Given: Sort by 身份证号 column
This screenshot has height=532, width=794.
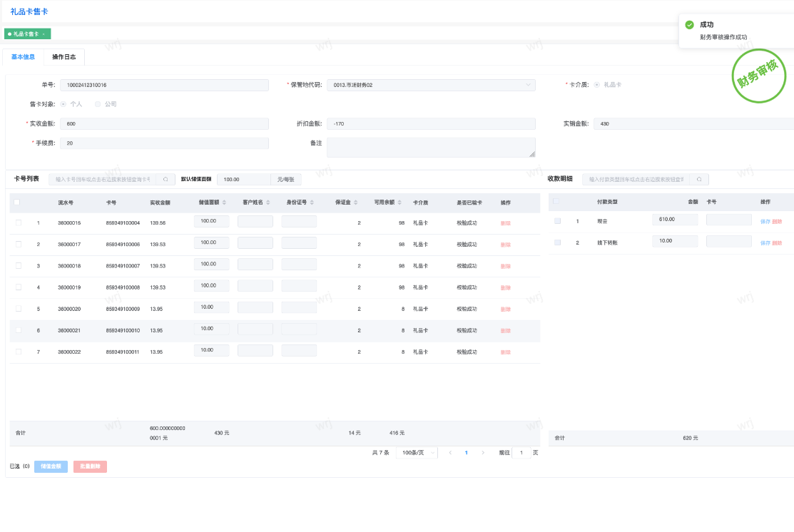Looking at the screenshot, I should 312,203.
